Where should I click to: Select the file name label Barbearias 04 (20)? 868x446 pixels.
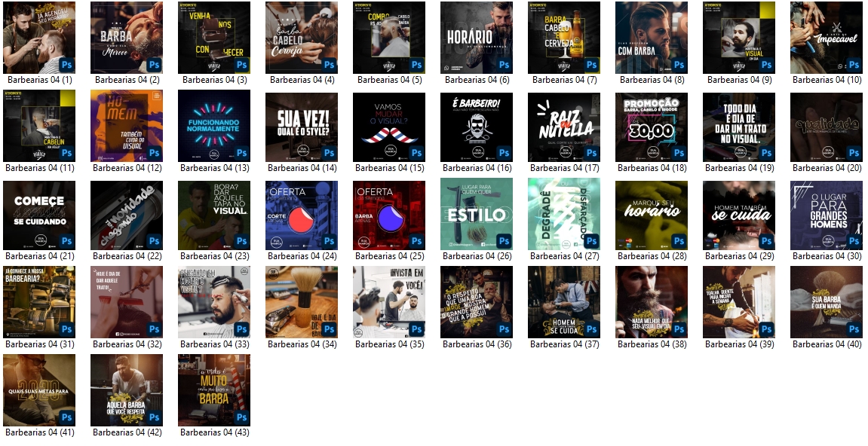point(827,168)
